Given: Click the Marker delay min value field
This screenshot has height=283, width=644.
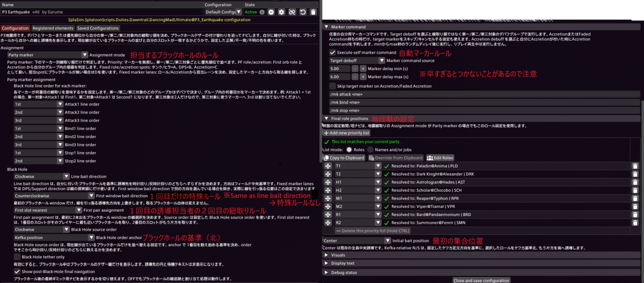Looking at the screenshot, I should (x=340, y=69).
